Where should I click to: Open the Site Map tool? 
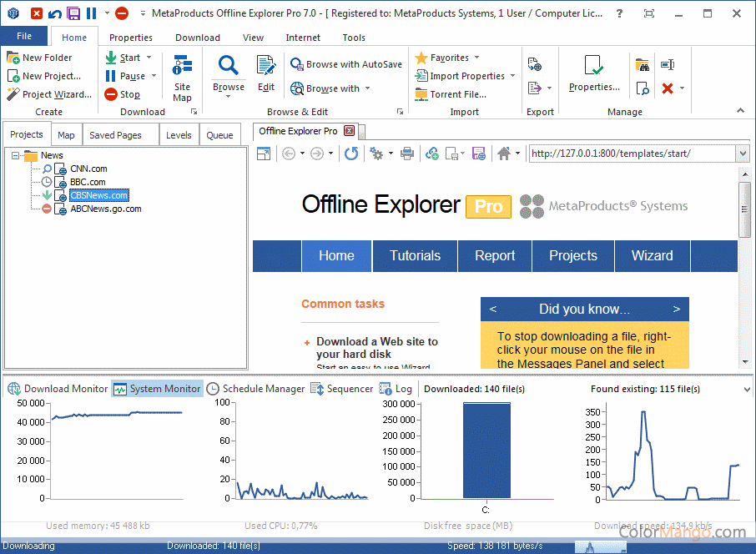pos(182,78)
